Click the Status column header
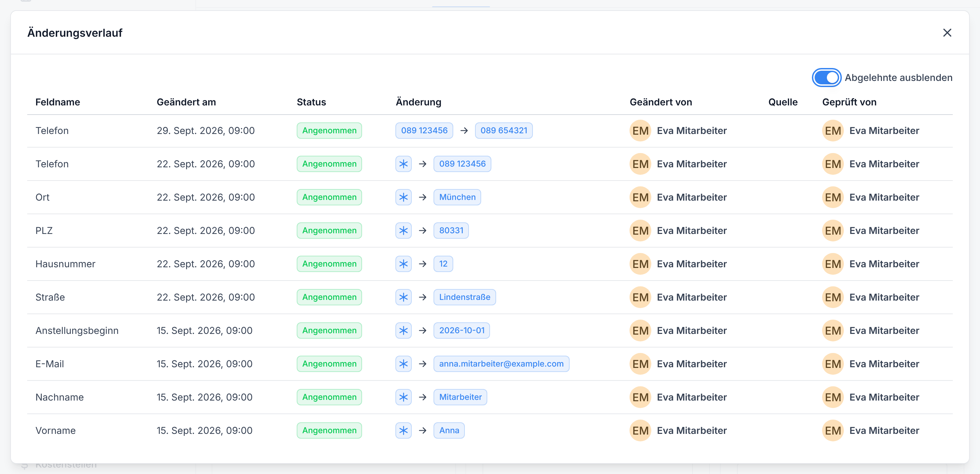980x474 pixels. pyautogui.click(x=312, y=102)
